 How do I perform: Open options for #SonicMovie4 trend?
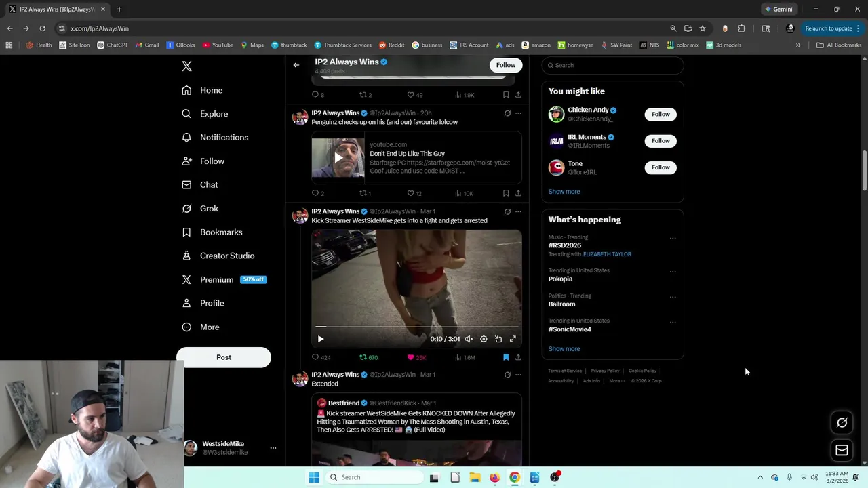coord(673,322)
